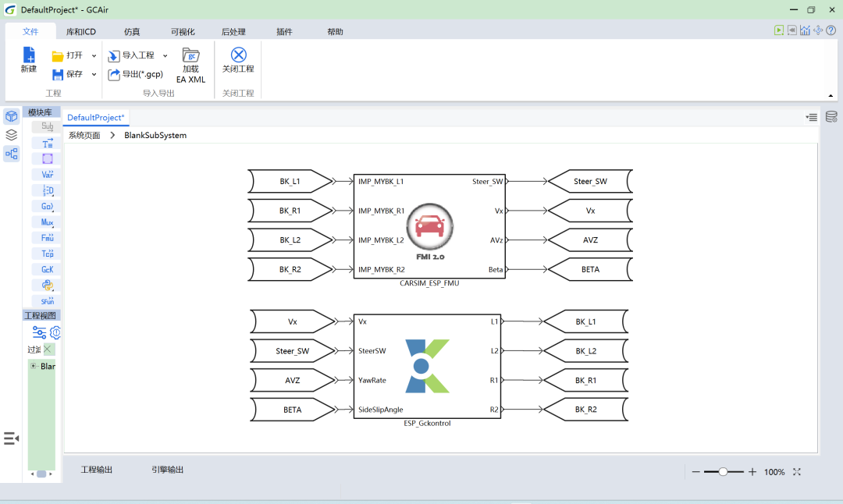Select the CARSIM_ESP_FMU car block
The height and width of the screenshot is (504, 843).
click(429, 226)
